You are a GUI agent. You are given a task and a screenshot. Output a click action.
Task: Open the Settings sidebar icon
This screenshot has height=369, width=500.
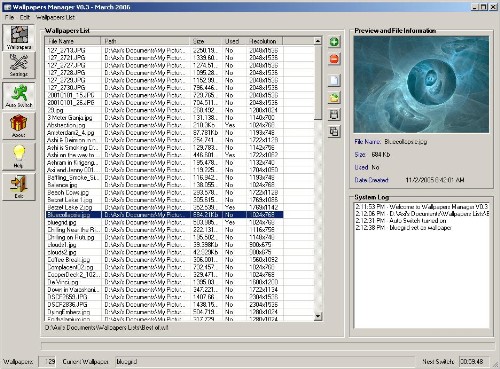coord(19,65)
